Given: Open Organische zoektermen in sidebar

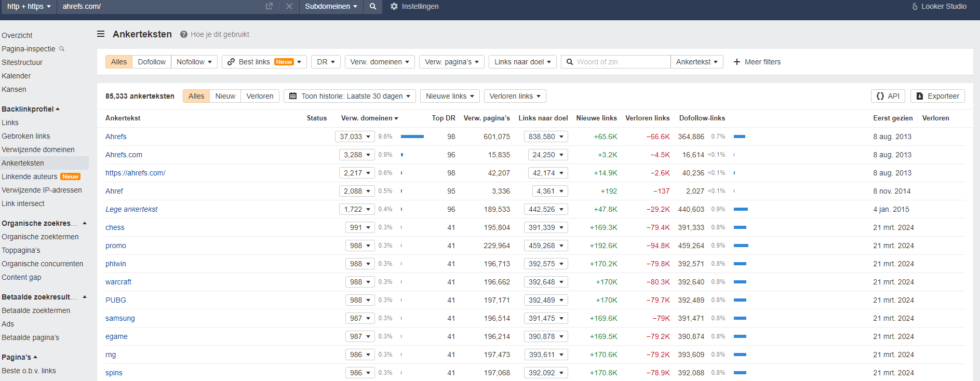Looking at the screenshot, I should click(40, 237).
